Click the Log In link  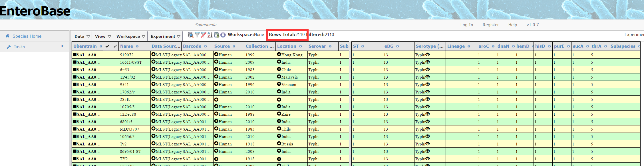tap(466, 25)
